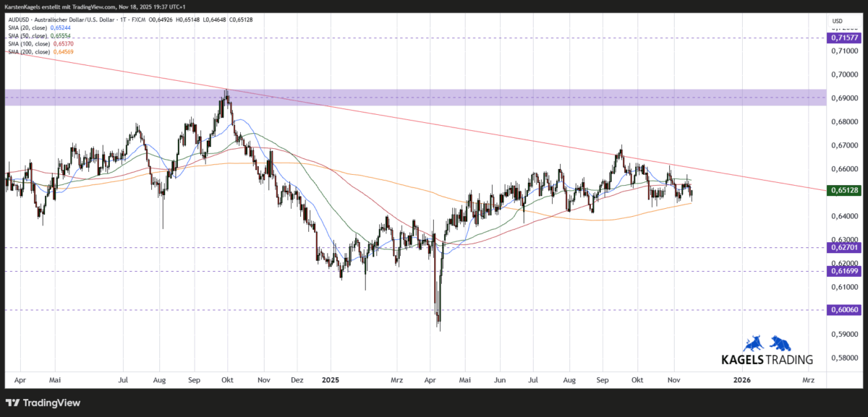The width and height of the screenshot is (868, 417).
Task: Select the SMA (100, close) indicator
Action: click(30, 43)
